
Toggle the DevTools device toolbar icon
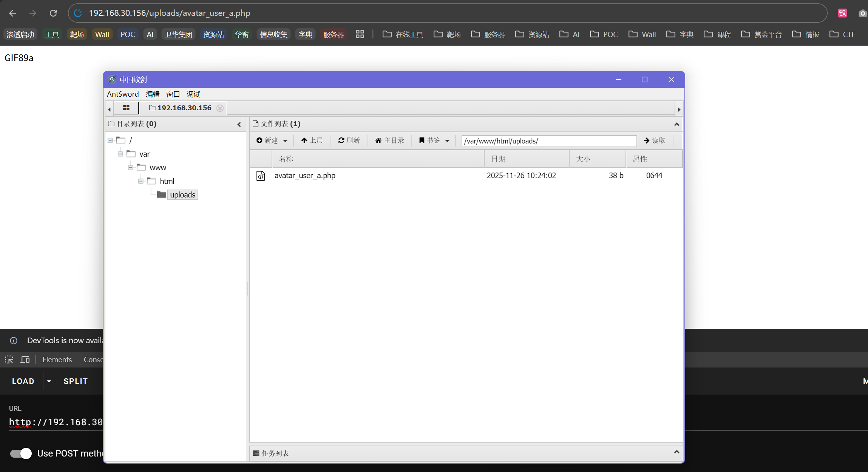[x=25, y=359]
